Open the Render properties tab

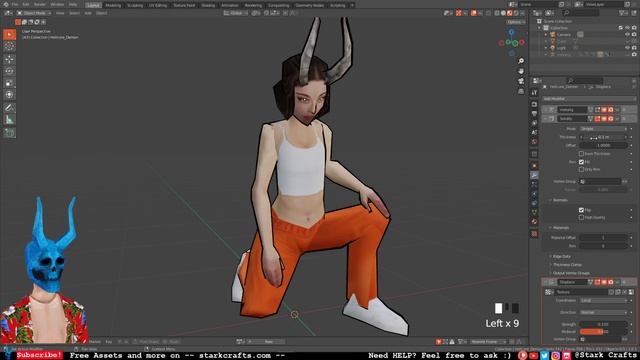pos(534,104)
